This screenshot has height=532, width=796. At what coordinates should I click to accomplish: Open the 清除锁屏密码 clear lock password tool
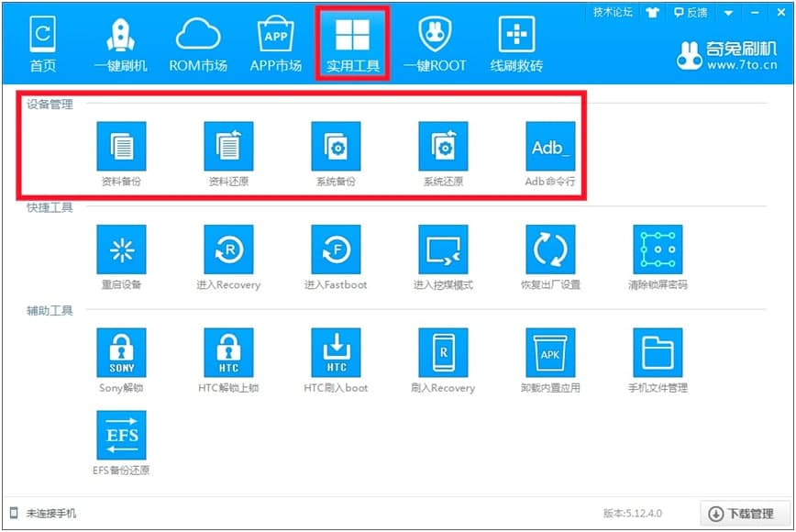658,249
